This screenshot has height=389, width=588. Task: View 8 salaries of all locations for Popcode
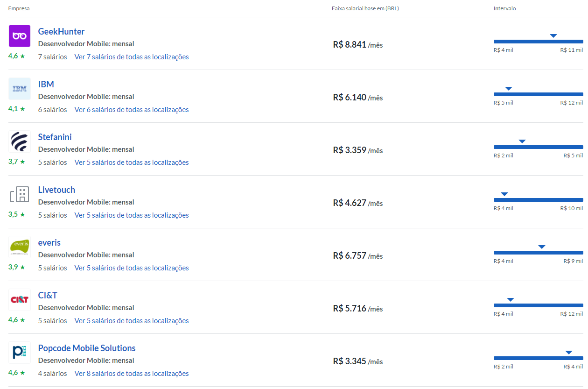(x=132, y=374)
